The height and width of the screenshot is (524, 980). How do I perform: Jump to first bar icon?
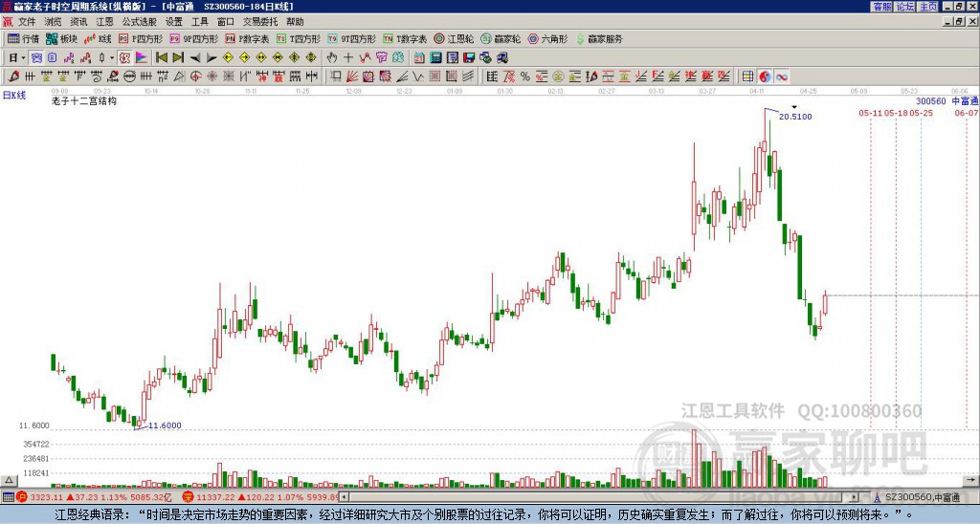tap(161, 58)
